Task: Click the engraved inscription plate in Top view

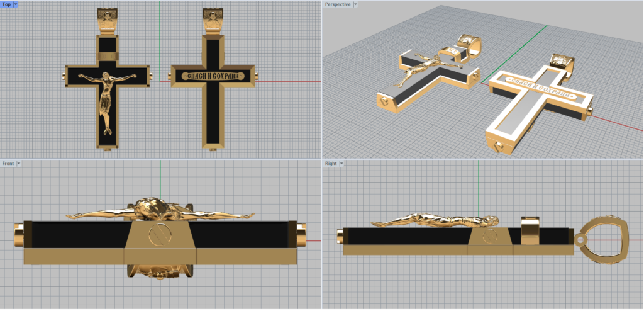Action: pyautogui.click(x=214, y=77)
